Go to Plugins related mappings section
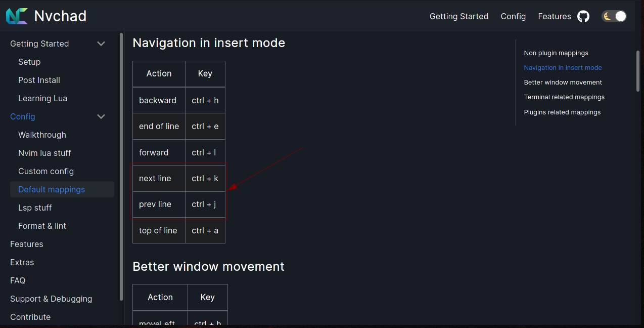 562,112
